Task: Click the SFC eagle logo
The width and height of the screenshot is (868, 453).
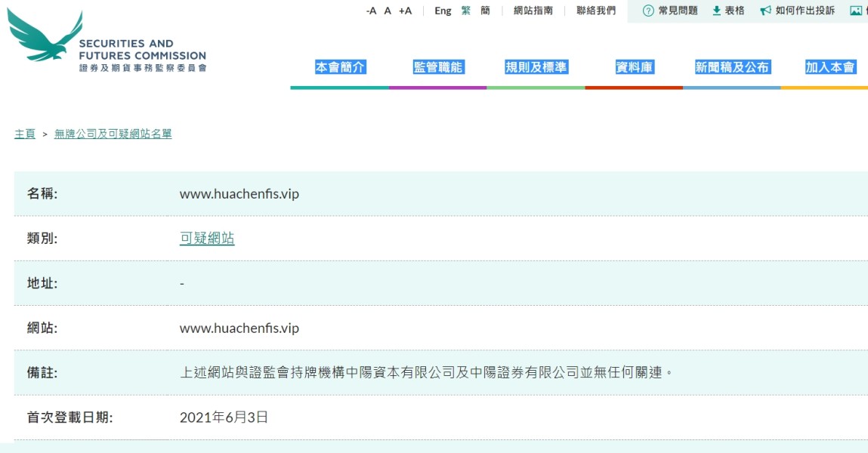Action: [x=45, y=35]
